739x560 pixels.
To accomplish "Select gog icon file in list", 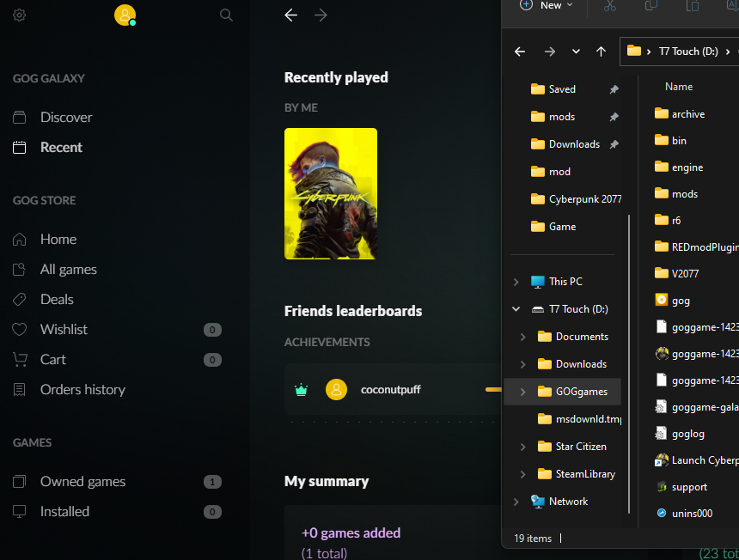I will tap(673, 301).
